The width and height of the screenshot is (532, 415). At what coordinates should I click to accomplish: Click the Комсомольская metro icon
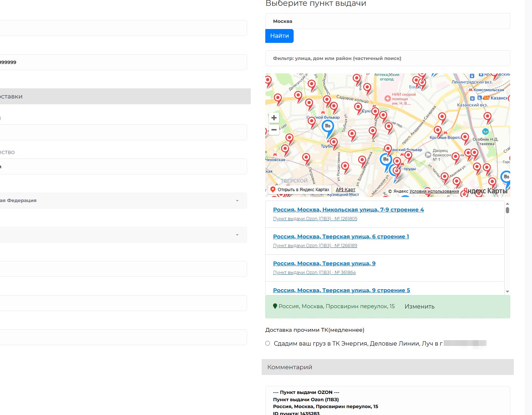click(x=470, y=90)
